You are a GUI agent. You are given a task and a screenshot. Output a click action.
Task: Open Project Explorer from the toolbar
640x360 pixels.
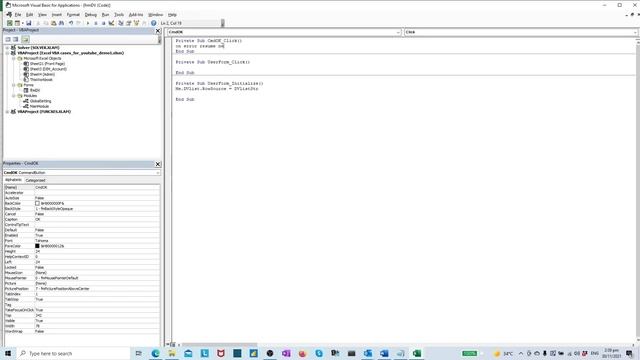click(x=121, y=23)
